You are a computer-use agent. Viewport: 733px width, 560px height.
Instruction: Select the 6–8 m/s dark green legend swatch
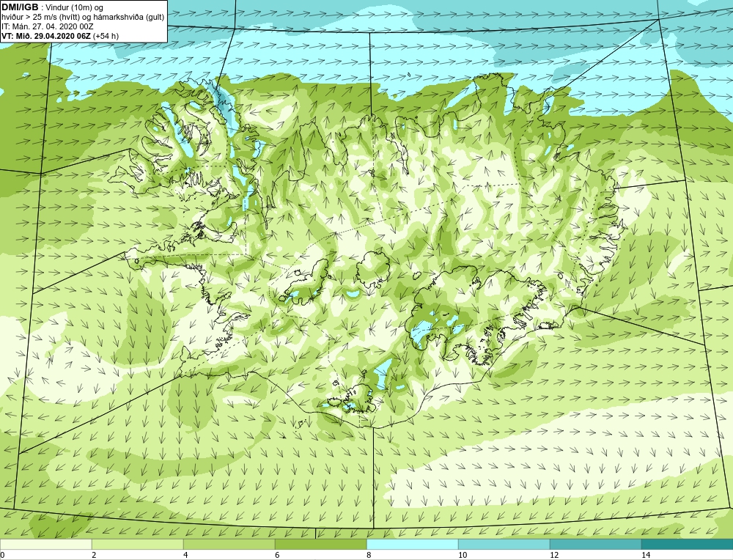tap(321, 545)
